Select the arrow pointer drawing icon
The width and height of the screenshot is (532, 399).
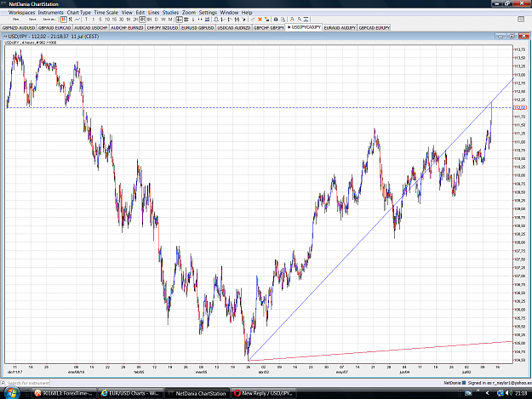coord(244,20)
